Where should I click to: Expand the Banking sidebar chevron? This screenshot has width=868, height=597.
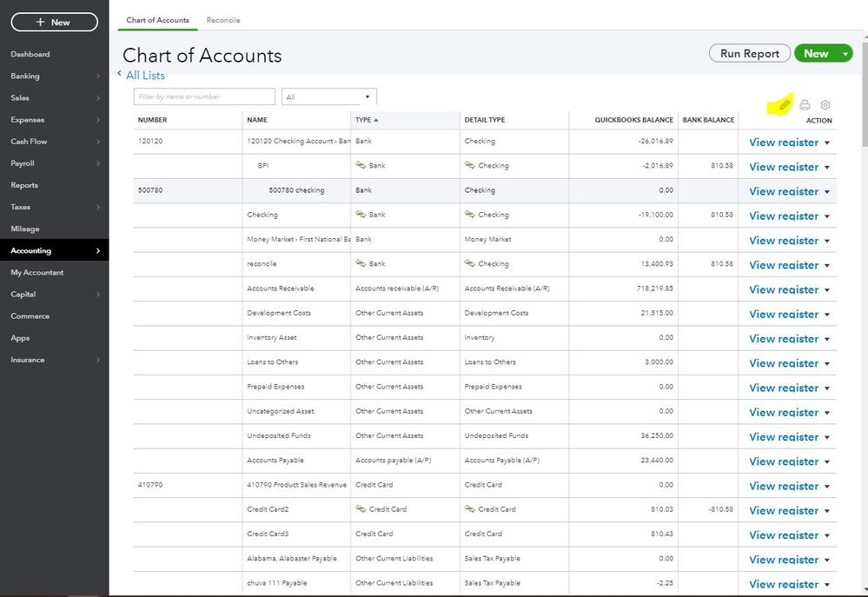(x=98, y=76)
